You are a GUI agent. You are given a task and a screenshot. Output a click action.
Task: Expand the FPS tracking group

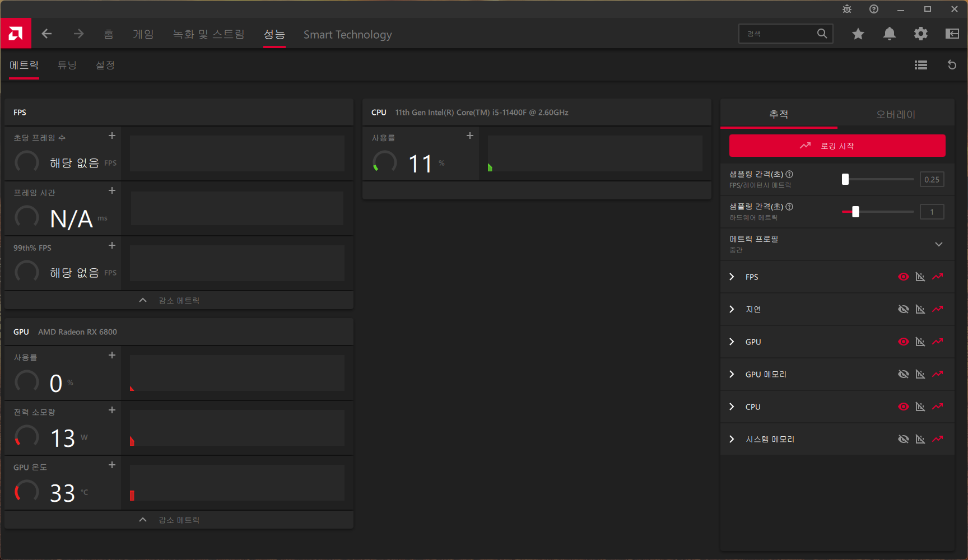(x=732, y=277)
